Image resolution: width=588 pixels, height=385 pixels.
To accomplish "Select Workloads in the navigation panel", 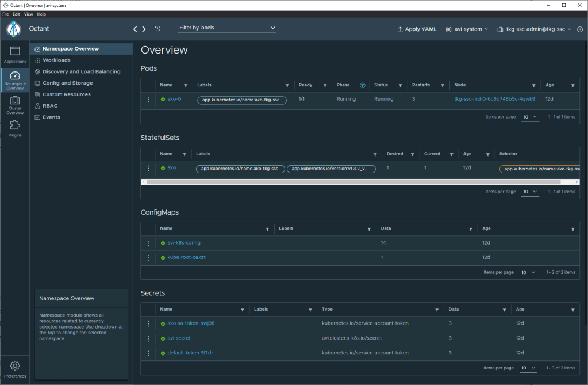I will (x=56, y=60).
